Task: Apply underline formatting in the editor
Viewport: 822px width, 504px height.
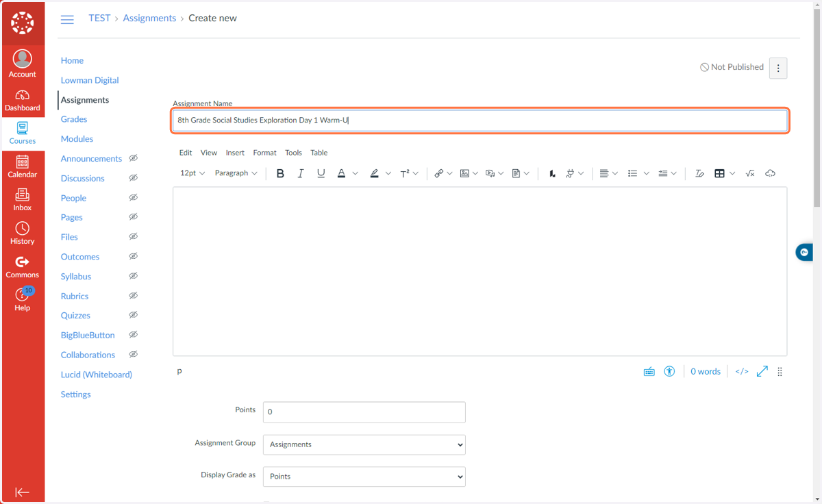Action: coord(321,173)
